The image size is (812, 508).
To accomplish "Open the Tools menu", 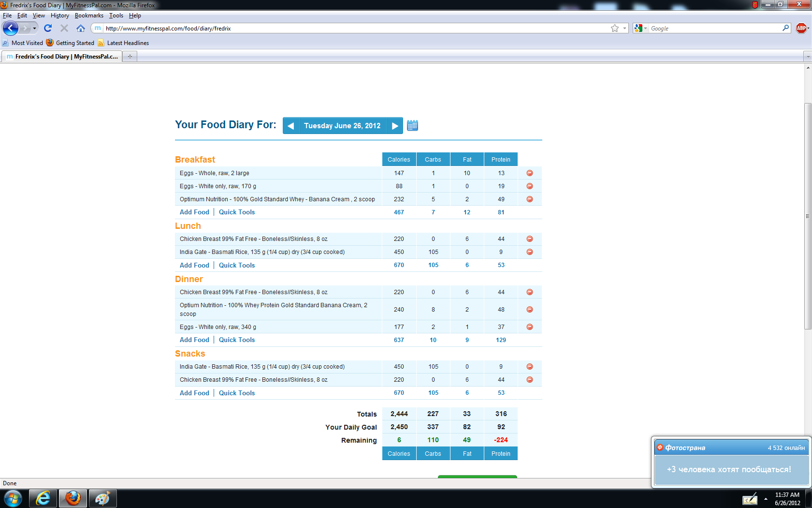I will 116,15.
